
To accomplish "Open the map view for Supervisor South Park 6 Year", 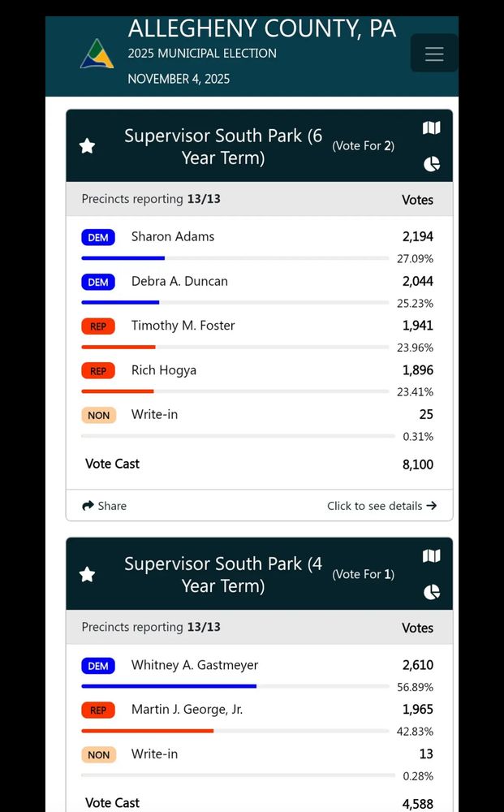I will [431, 127].
